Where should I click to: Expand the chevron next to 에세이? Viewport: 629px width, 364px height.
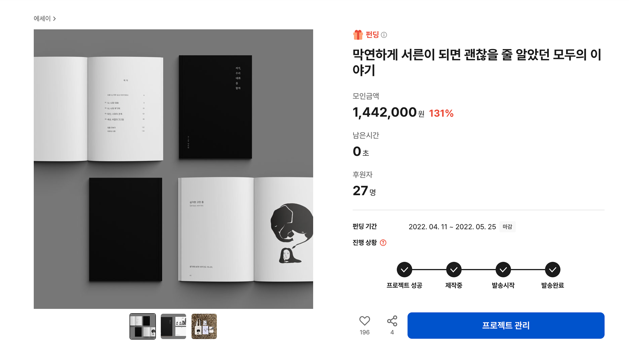(54, 19)
